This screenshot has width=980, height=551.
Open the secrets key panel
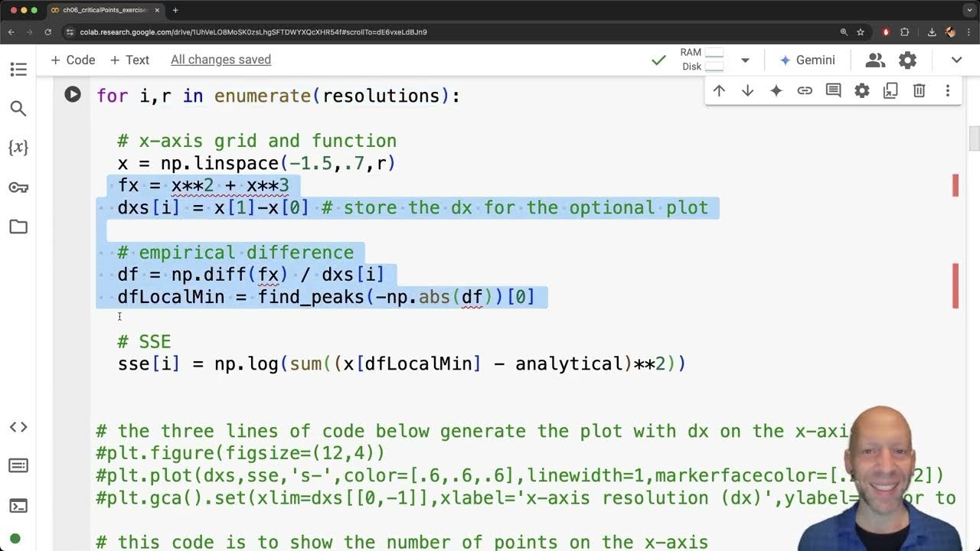click(x=18, y=187)
